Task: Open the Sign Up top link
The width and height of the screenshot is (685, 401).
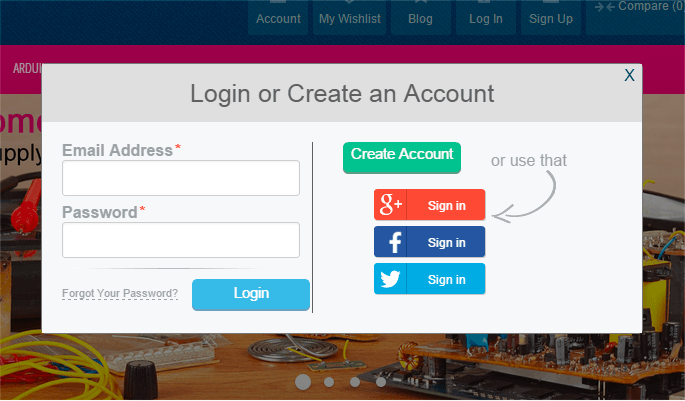Action: (551, 18)
